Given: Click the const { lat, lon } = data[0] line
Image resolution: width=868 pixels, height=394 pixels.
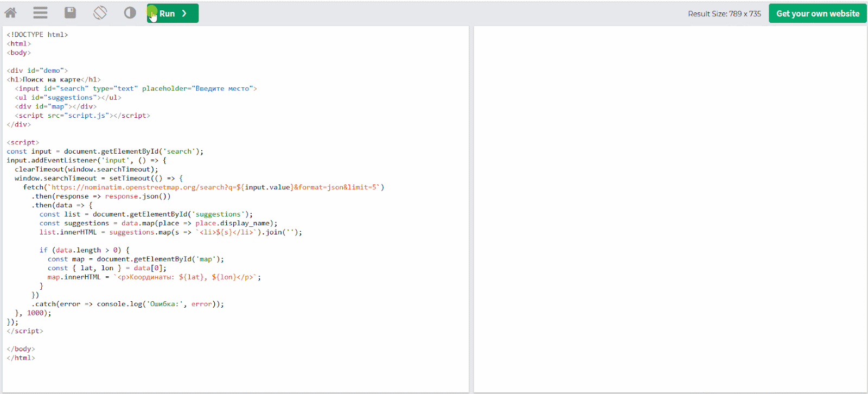Looking at the screenshot, I should coord(107,268).
